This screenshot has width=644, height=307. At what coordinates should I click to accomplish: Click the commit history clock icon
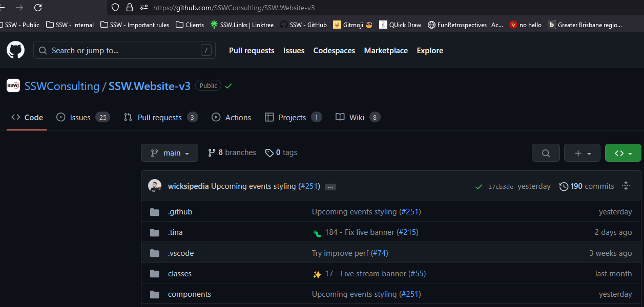(564, 187)
